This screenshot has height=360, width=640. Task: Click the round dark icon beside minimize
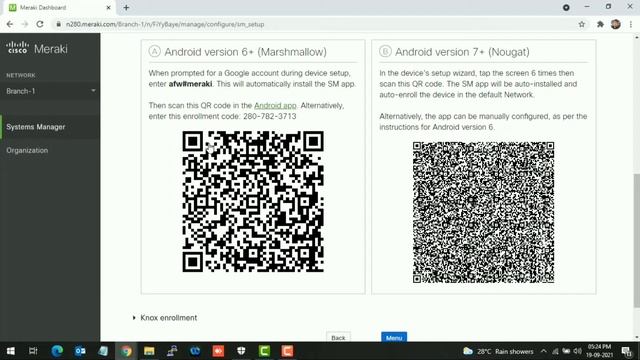point(566,7)
